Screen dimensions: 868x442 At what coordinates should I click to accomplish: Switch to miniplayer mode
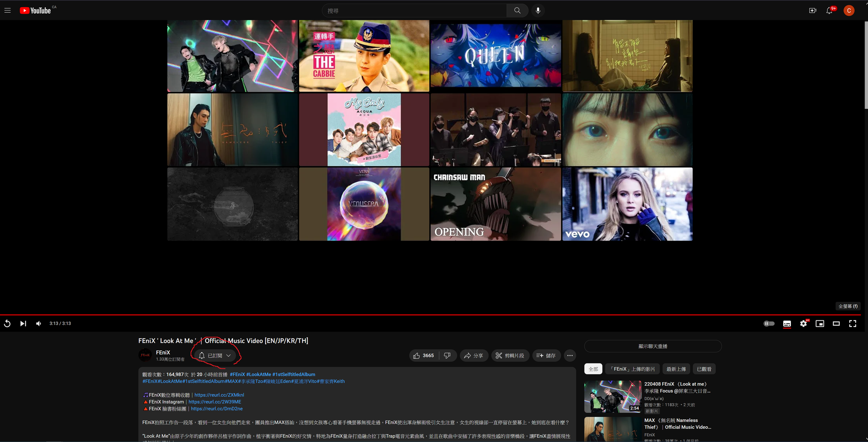pos(820,324)
